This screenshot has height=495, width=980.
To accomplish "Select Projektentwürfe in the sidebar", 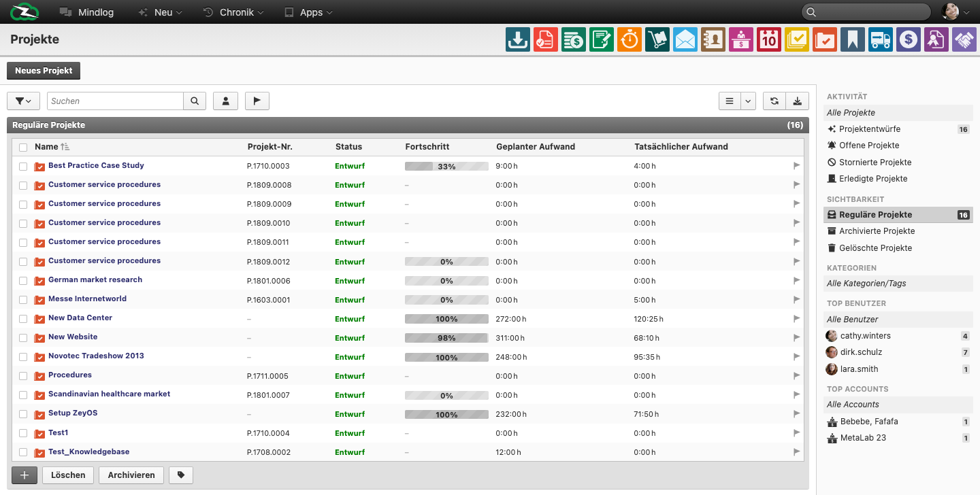I will [898, 129].
